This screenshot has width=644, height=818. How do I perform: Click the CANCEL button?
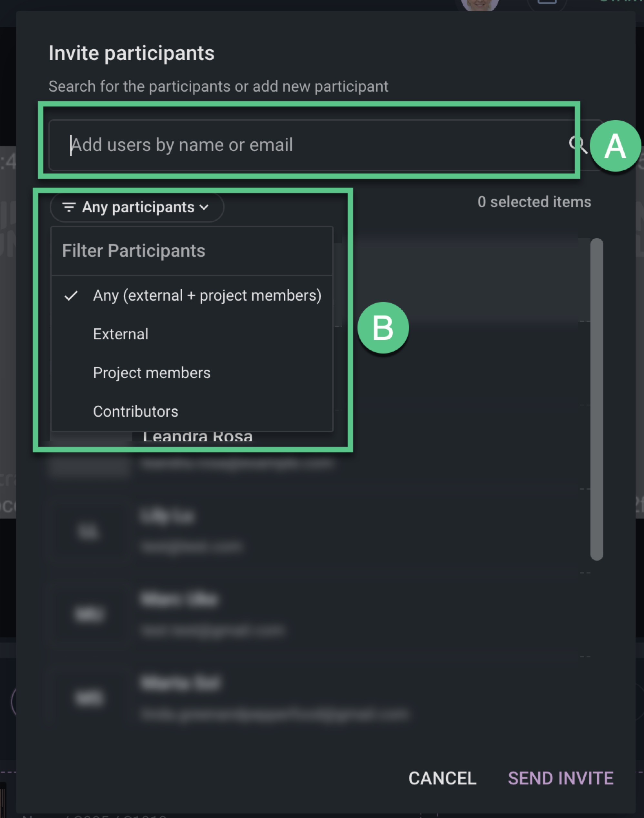click(442, 778)
